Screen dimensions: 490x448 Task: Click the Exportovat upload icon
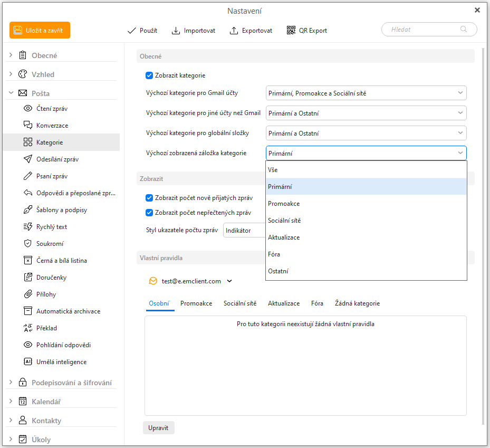click(234, 31)
